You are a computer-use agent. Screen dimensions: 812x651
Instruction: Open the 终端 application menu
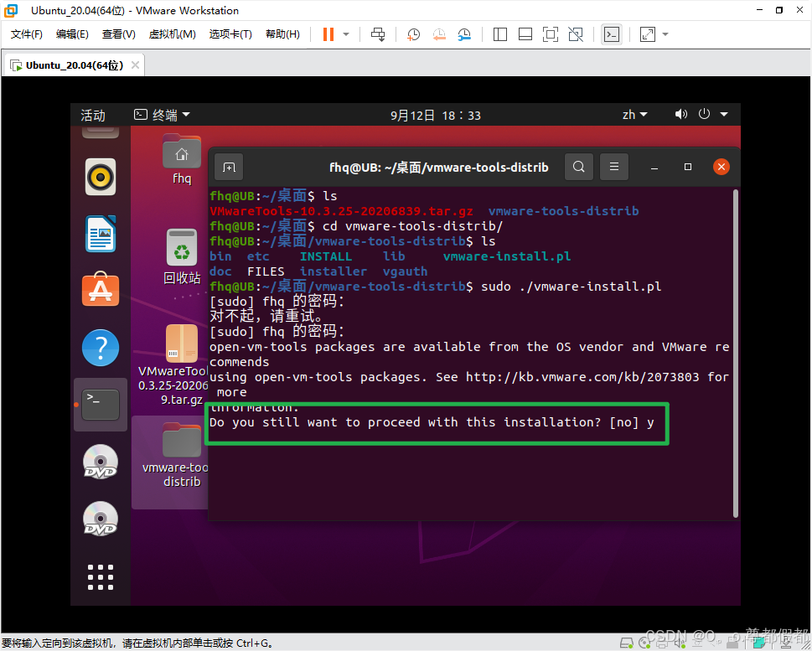162,115
